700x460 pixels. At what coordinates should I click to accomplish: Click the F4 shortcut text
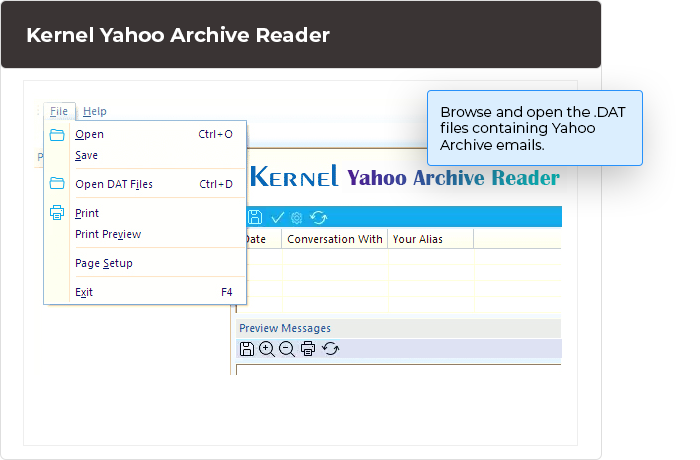(227, 292)
